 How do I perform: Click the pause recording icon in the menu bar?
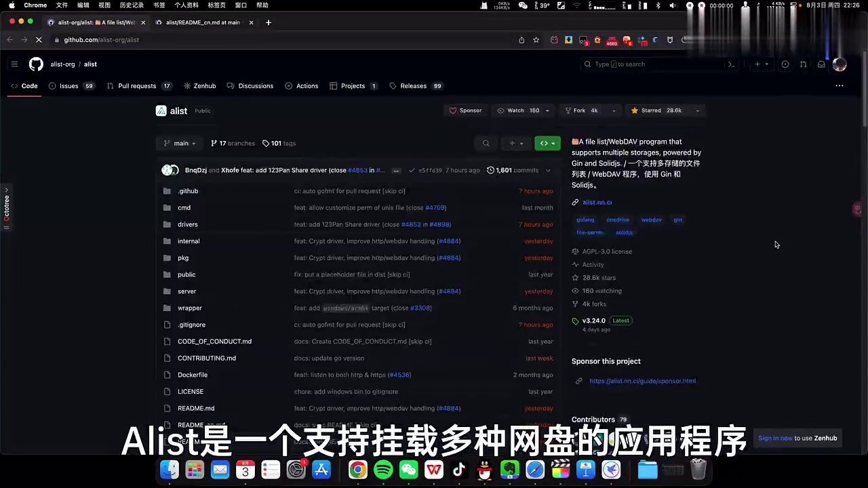pyautogui.click(x=690, y=5)
